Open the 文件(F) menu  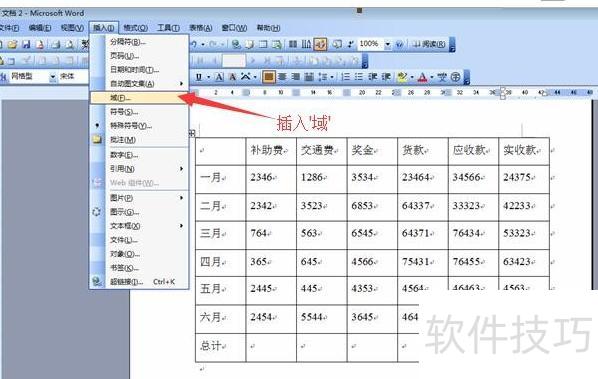point(9,28)
